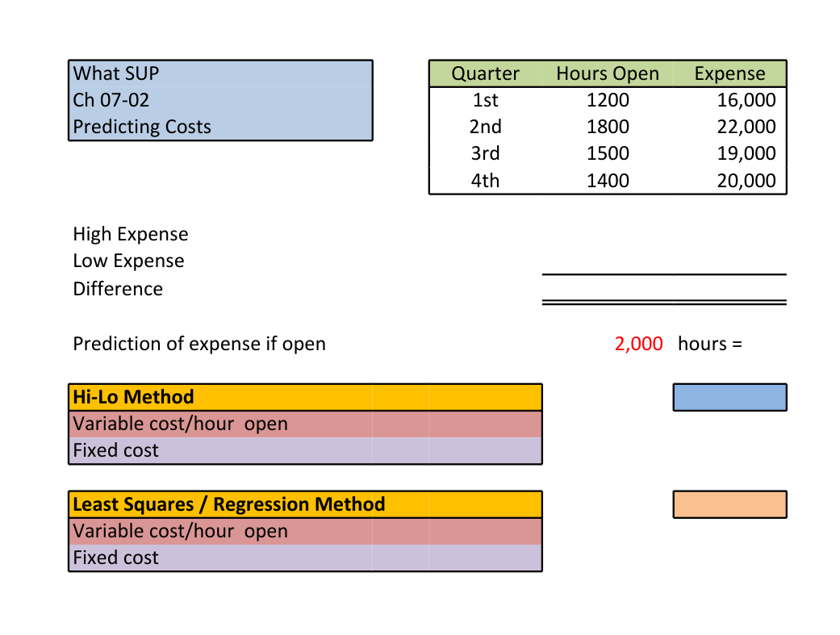The height and width of the screenshot is (635, 840).
Task: Click 'Prediction of expense if open' text
Action: point(199,344)
